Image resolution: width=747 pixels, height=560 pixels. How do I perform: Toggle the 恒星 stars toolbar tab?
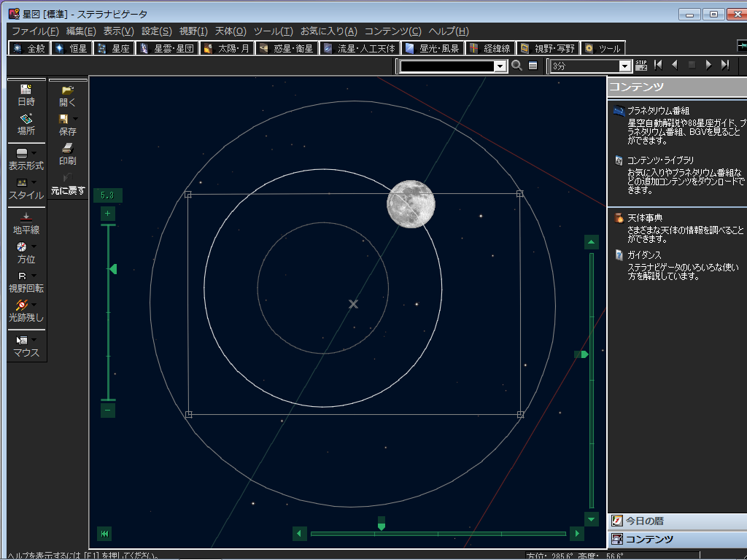point(71,49)
